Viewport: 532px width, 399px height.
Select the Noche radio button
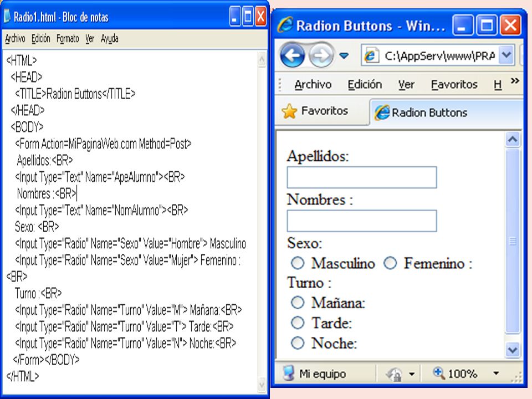pyautogui.click(x=298, y=342)
